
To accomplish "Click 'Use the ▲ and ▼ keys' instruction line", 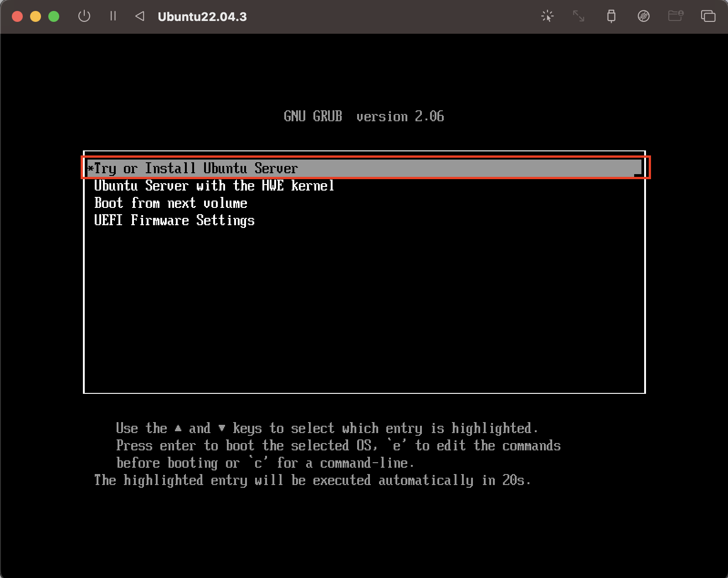I will tap(327, 428).
